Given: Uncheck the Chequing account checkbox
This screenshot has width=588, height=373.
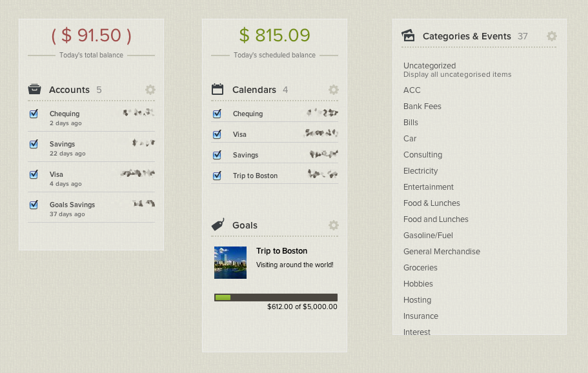Looking at the screenshot, I should 34,114.
